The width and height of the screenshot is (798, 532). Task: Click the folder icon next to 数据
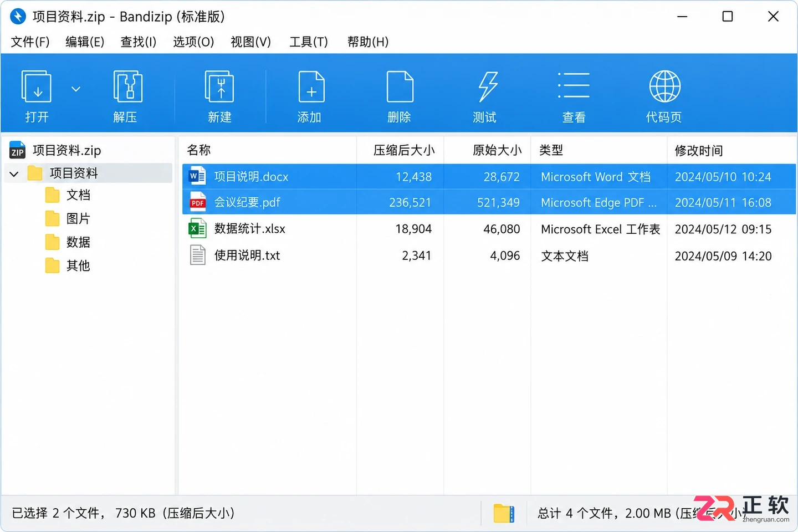pos(52,242)
